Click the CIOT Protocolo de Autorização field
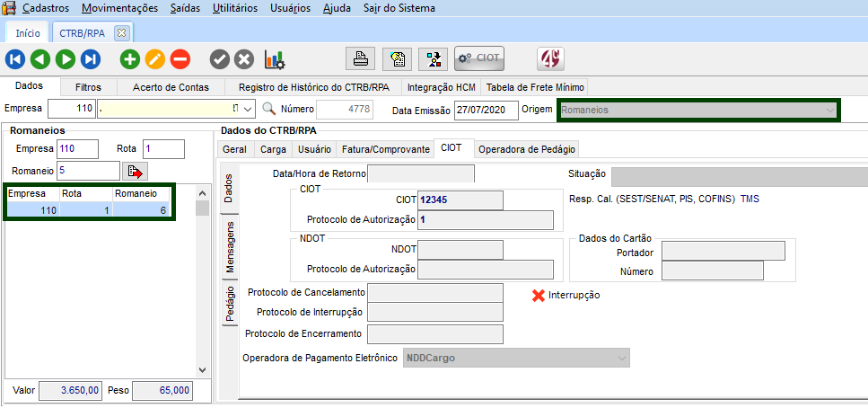This screenshot has height=408, width=868. (x=486, y=220)
